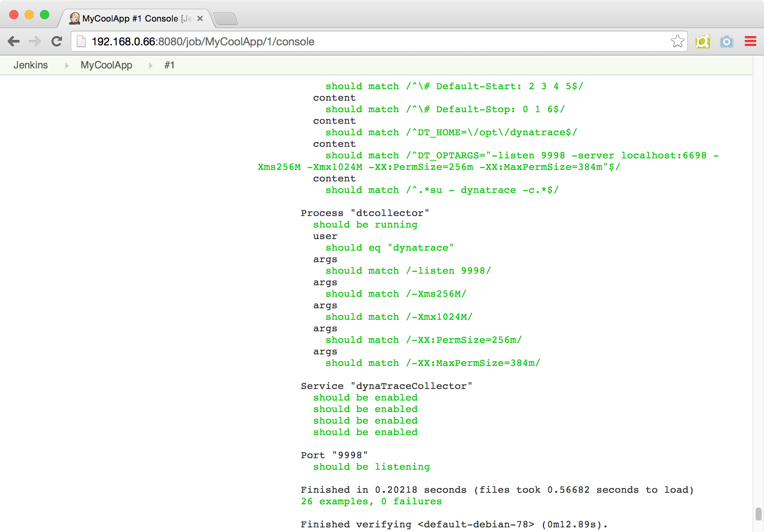Expand the breadcrumb chevron after Jenkins
Screen dimensions: 764x532
[66, 65]
